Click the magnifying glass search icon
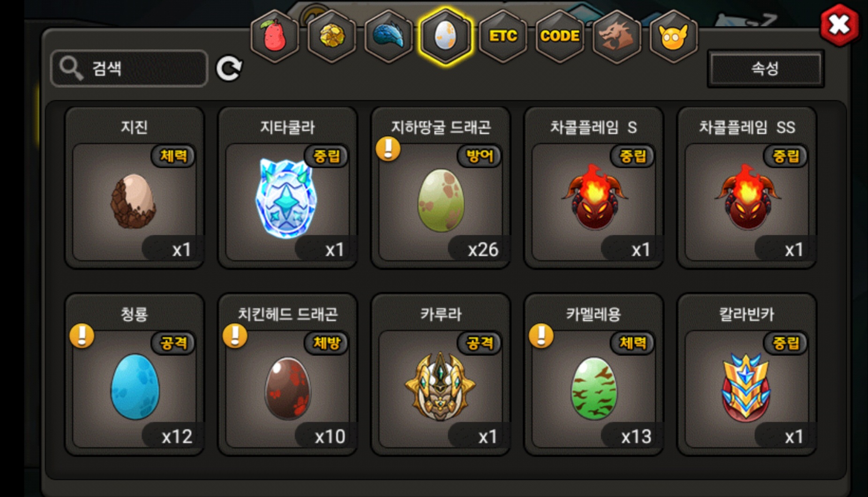The image size is (868, 497). pos(71,68)
